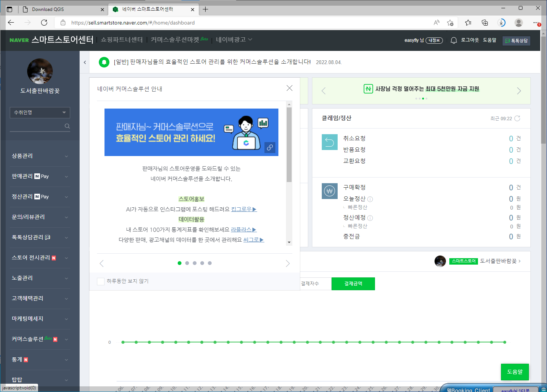
Task: Click the store profile picture in sidebar
Action: point(40,71)
